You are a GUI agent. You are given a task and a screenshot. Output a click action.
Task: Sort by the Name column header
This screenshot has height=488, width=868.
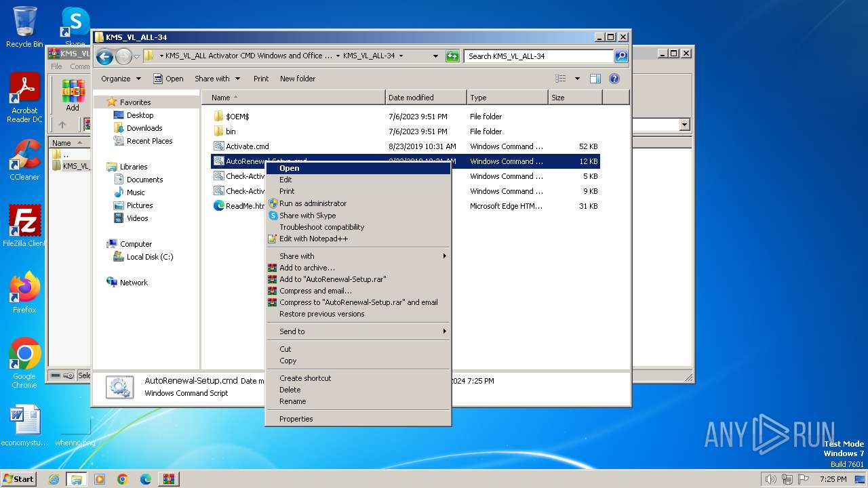pyautogui.click(x=293, y=98)
